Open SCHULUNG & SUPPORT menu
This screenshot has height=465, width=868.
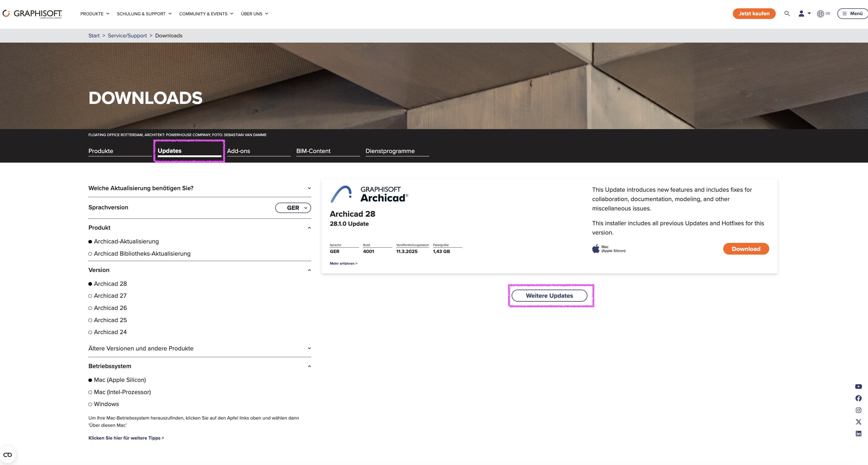pyautogui.click(x=144, y=14)
